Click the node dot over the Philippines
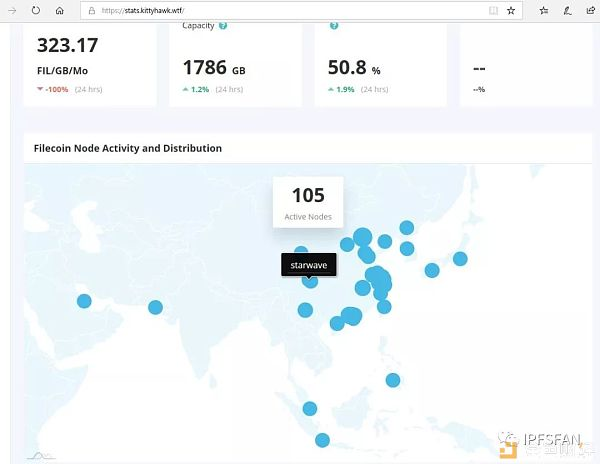 click(x=393, y=380)
